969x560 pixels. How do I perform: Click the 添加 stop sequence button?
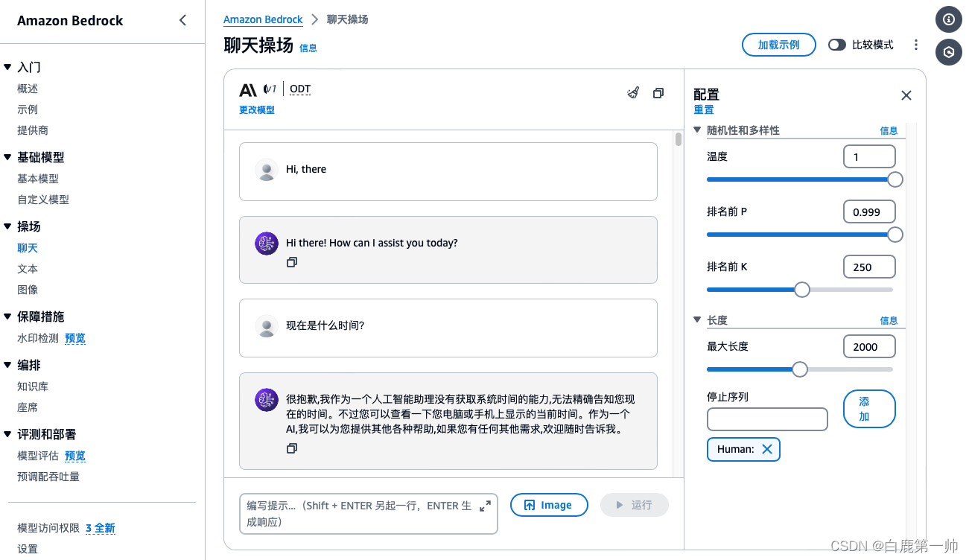click(869, 409)
